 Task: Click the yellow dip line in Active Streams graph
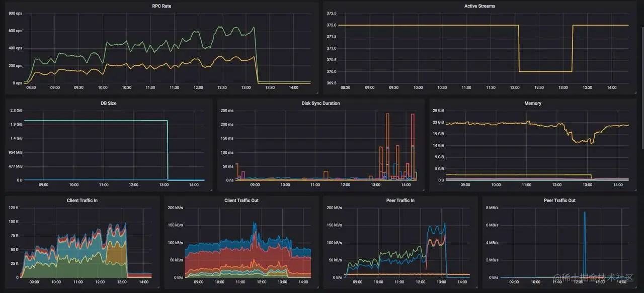[x=545, y=71]
